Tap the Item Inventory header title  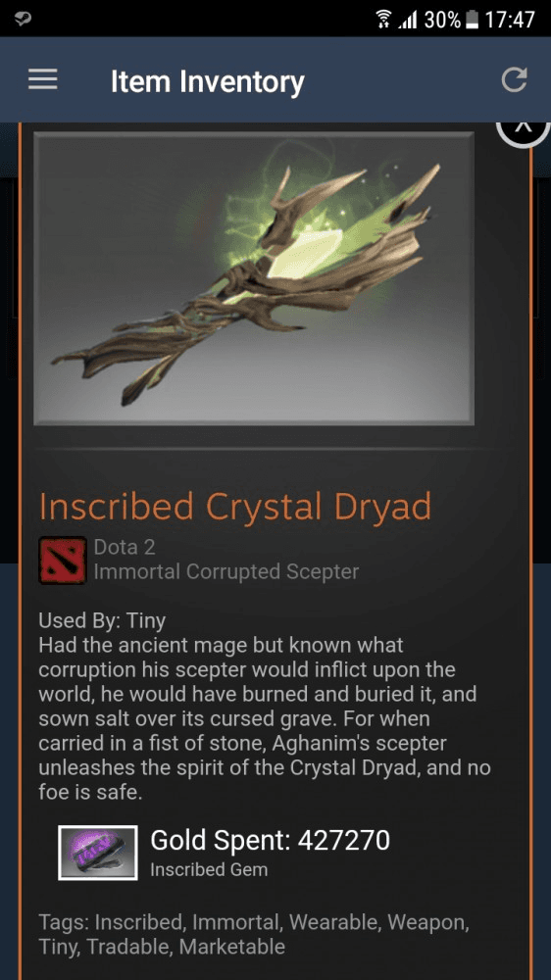(208, 81)
